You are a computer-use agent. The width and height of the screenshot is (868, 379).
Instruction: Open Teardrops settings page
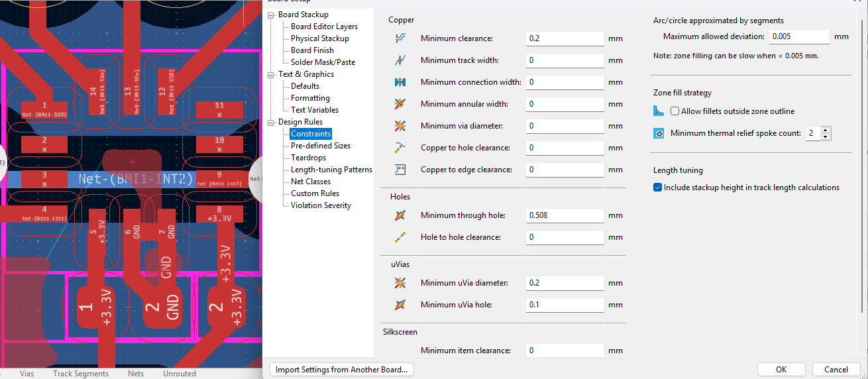click(308, 158)
